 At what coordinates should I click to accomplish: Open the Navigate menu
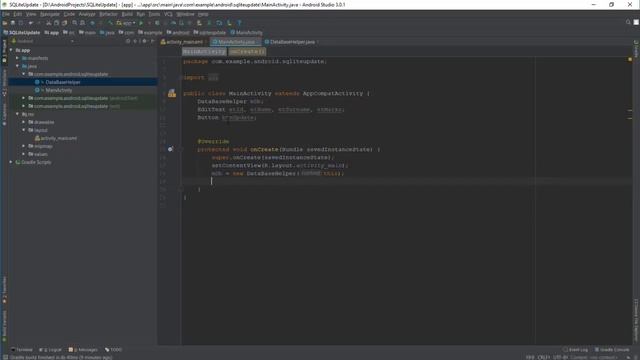coord(50,14)
